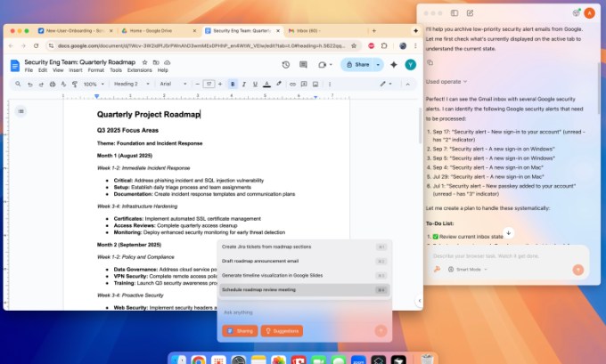Viewport: 606px width, 364px height.
Task: Click the Redo arrow in Docs toolbar
Action: (41, 85)
